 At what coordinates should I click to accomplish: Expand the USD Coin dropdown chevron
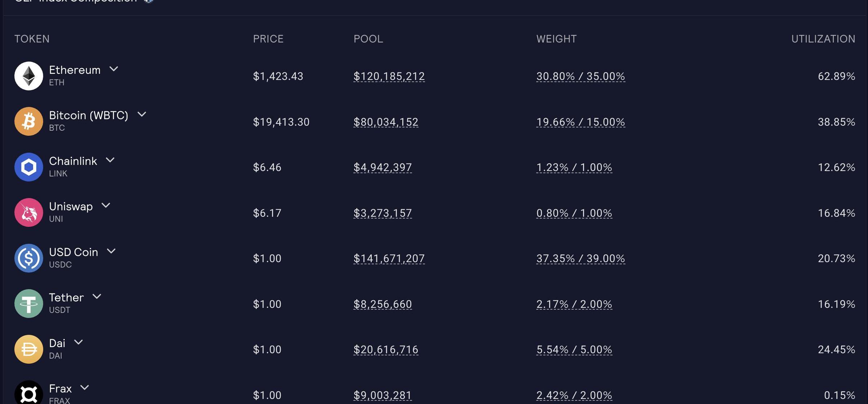(x=111, y=251)
